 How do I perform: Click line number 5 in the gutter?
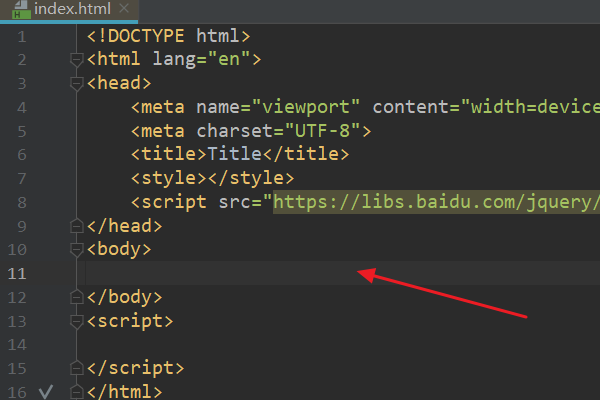point(22,132)
